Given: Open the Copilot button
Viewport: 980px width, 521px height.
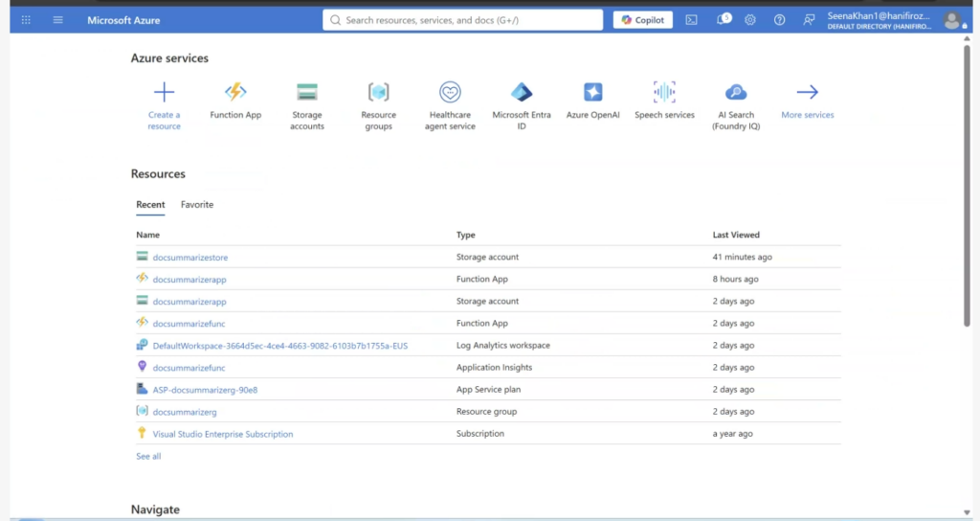Looking at the screenshot, I should point(642,20).
